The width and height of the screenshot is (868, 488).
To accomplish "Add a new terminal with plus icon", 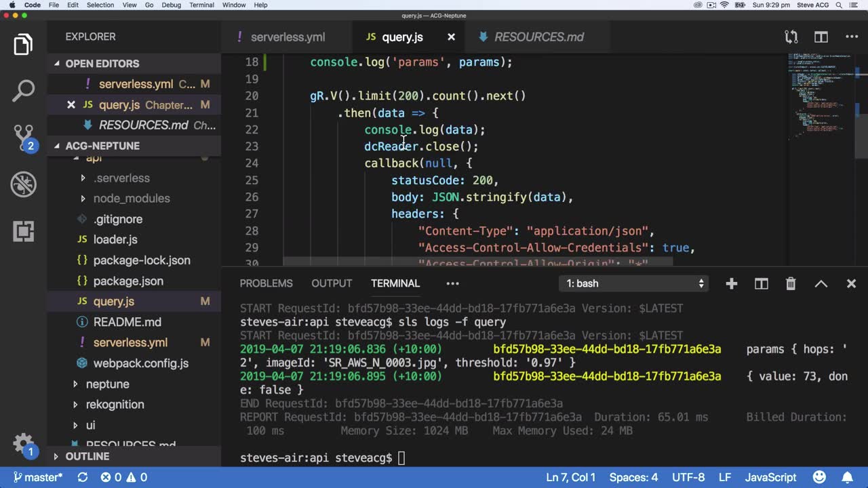I will pyautogui.click(x=731, y=284).
